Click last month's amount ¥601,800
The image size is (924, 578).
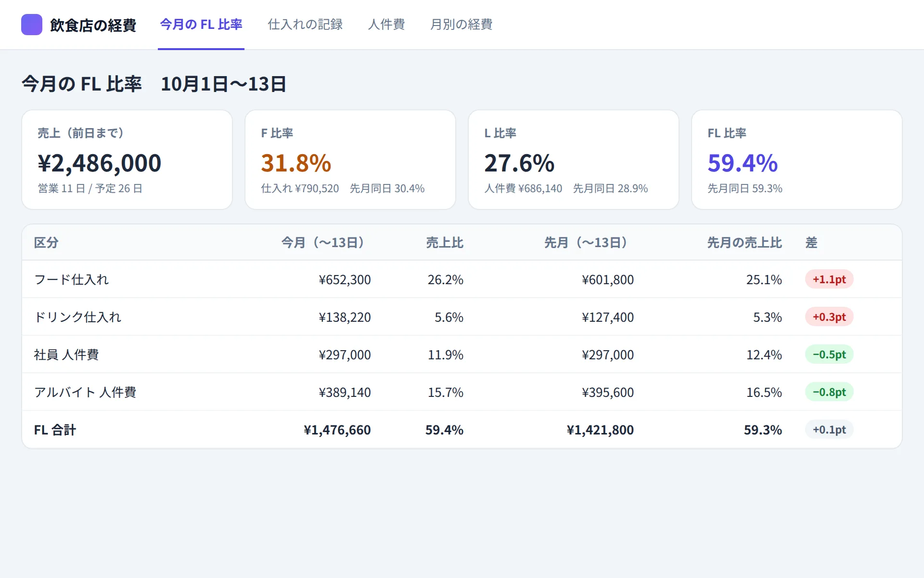coord(608,279)
